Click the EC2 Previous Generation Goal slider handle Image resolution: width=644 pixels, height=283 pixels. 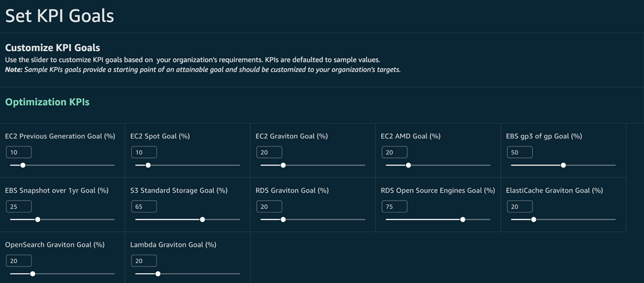pos(23,165)
